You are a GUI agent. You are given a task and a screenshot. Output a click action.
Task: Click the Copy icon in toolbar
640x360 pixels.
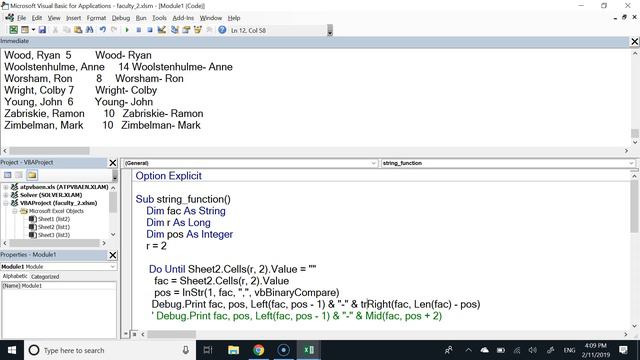[67, 30]
